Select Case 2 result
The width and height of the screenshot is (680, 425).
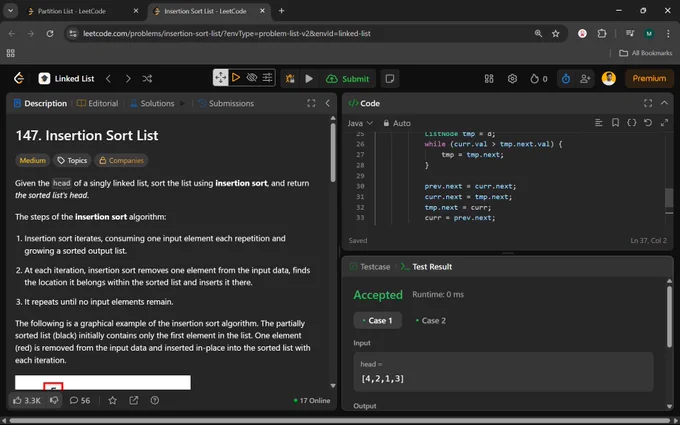click(431, 320)
